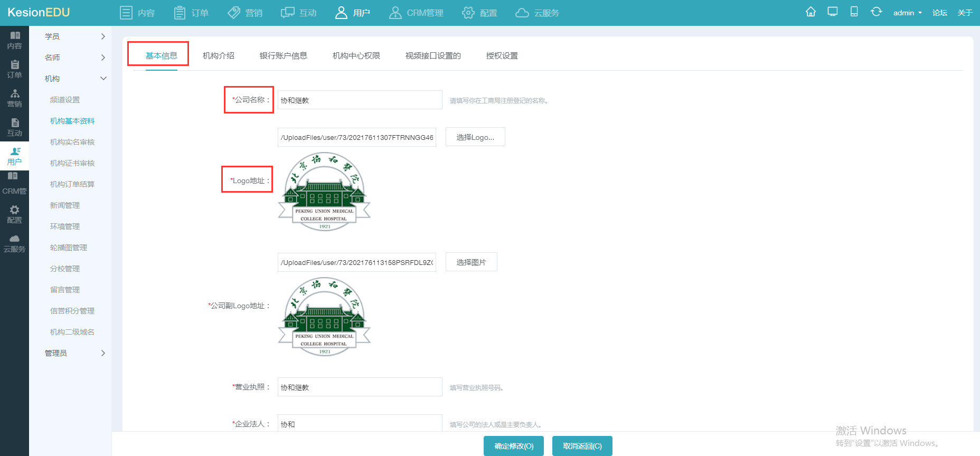Click the home icon in top bar
The height and width of the screenshot is (456, 980).
(x=811, y=12)
